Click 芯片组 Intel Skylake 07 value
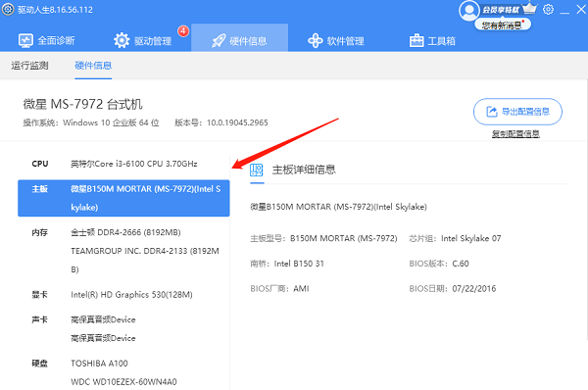The width and height of the screenshot is (588, 390). (471, 238)
